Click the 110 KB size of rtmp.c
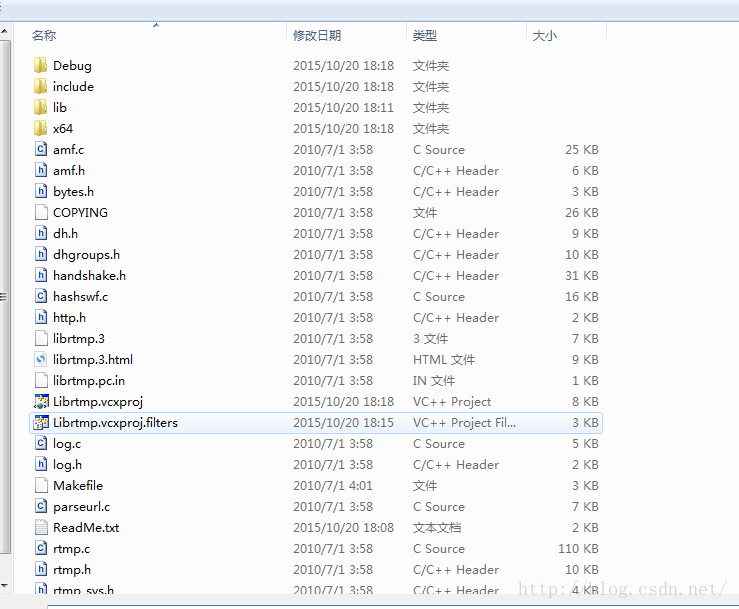Viewport: 739px width, 609px height. [x=578, y=548]
